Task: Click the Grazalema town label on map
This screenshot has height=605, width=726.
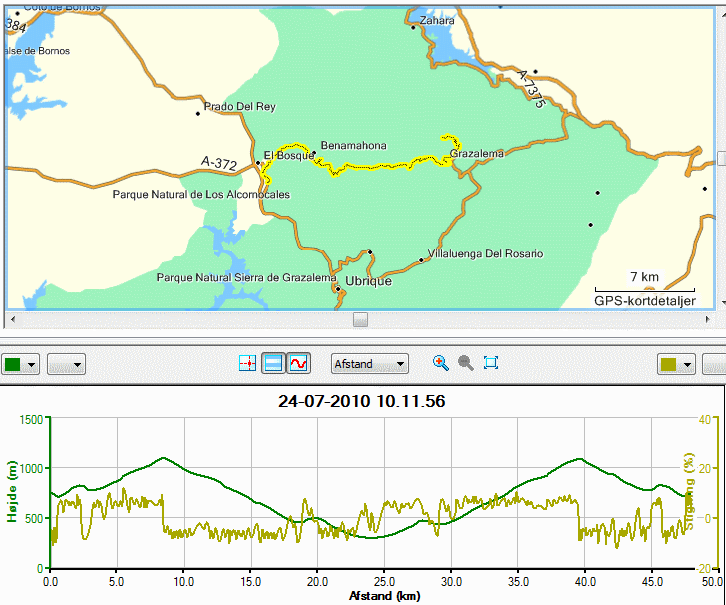Action: point(477,153)
